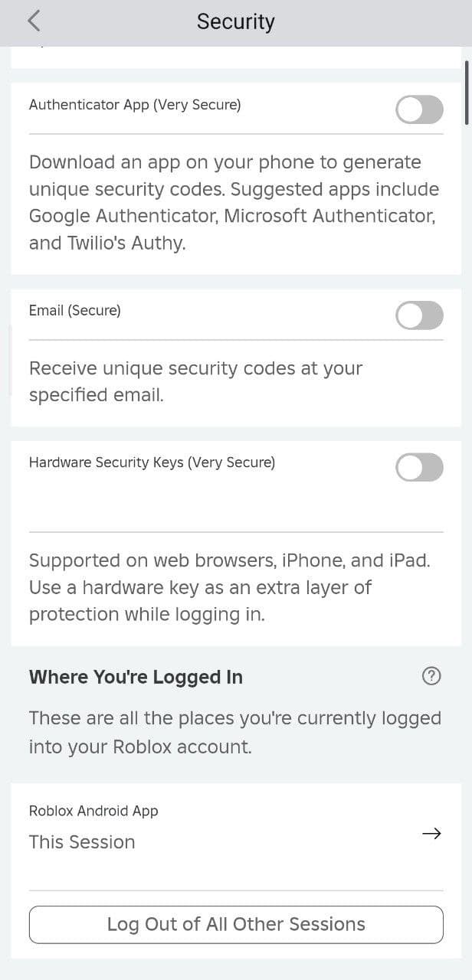
Task: Tap the Where You're Logged In heading
Action: click(136, 677)
